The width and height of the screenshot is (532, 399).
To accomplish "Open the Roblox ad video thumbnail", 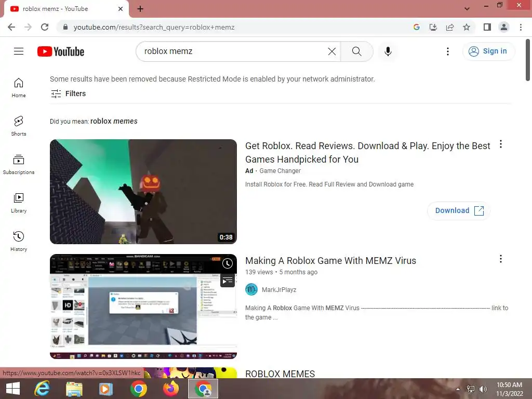I will coord(143,191).
